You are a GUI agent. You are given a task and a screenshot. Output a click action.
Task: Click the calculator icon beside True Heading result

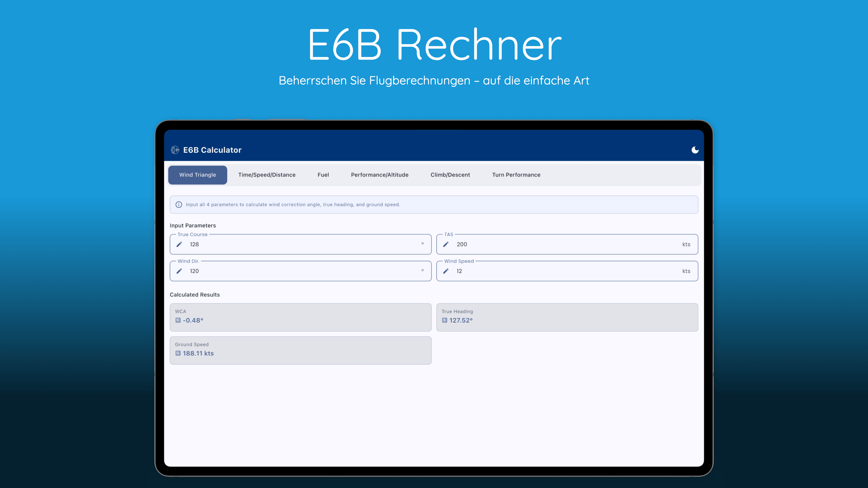point(444,320)
